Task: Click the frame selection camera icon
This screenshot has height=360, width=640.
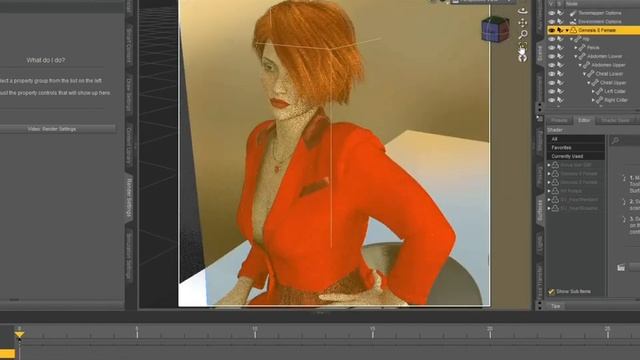Action: pos(522,46)
